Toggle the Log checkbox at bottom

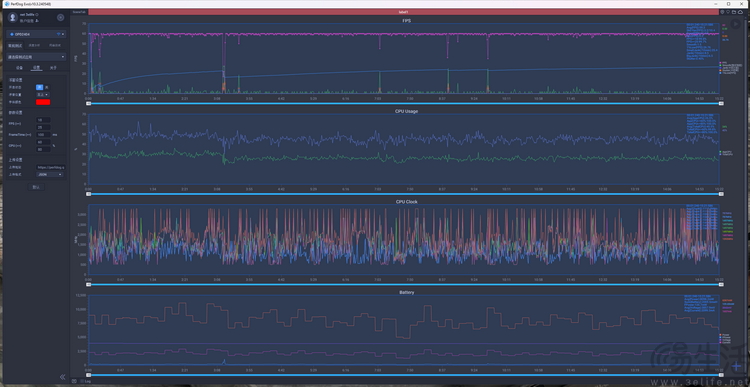coord(82,381)
